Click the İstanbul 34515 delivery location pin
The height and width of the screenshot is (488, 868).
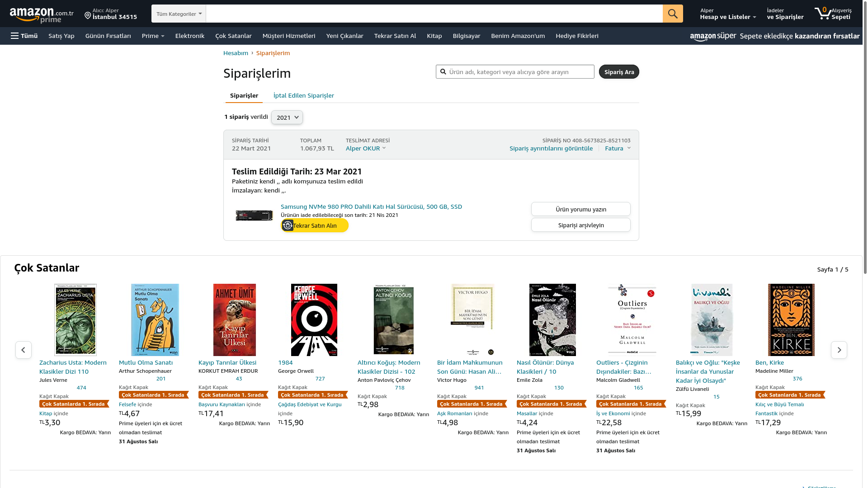click(x=88, y=16)
